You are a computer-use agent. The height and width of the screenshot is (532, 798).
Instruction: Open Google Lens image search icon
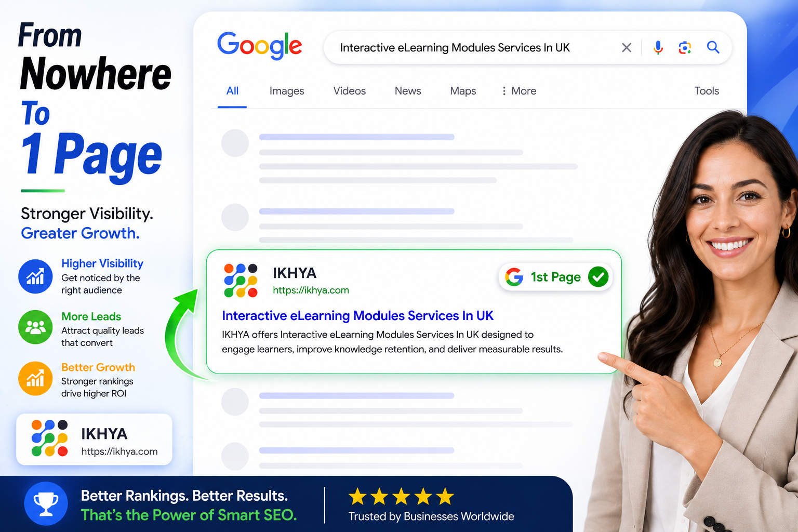(685, 48)
